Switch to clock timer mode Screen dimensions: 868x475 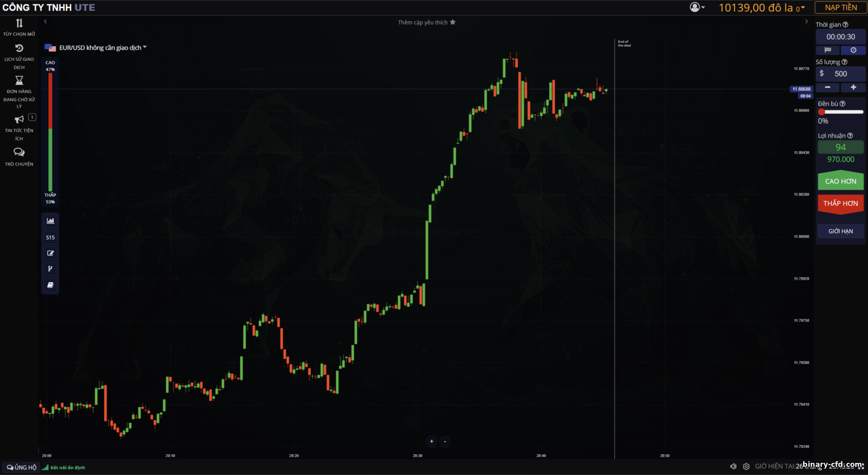(x=853, y=50)
